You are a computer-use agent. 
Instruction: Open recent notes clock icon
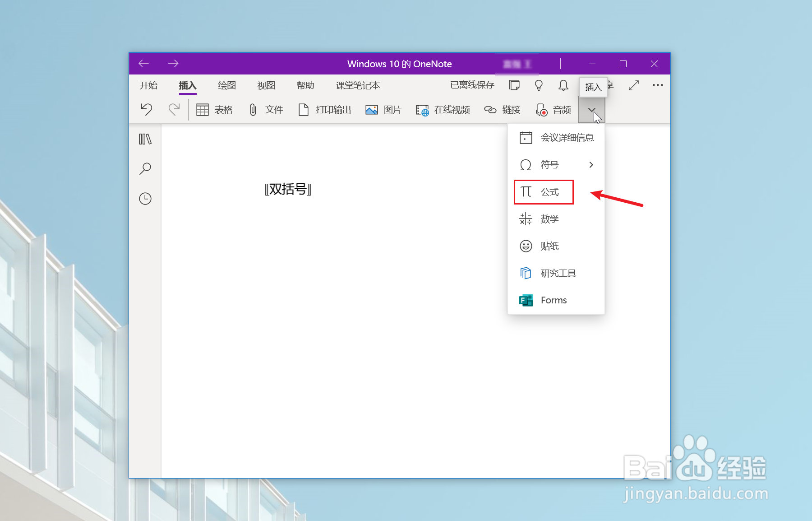coord(145,199)
